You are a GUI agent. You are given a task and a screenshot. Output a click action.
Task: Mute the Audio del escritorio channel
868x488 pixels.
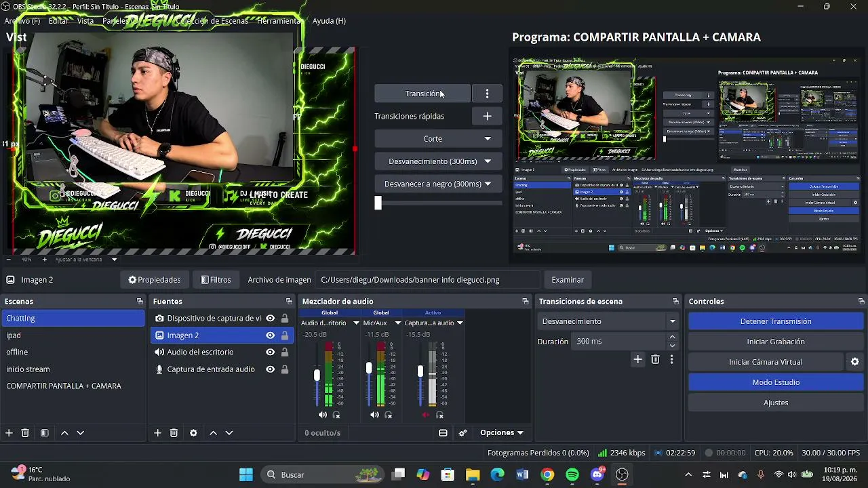(323, 415)
